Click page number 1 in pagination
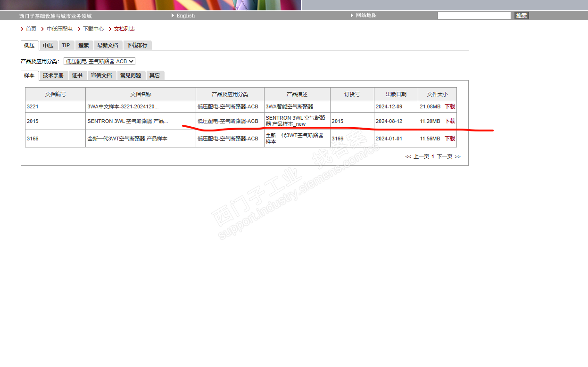 coord(433,156)
